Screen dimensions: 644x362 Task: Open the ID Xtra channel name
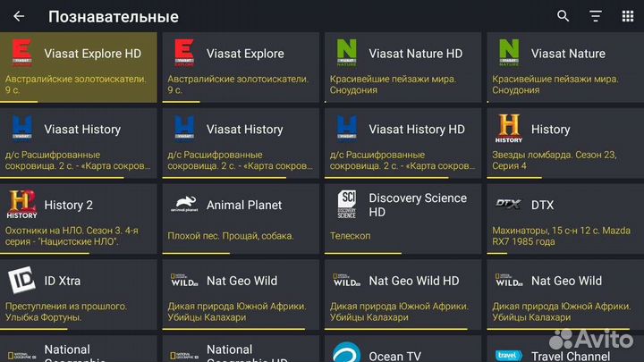[63, 281]
